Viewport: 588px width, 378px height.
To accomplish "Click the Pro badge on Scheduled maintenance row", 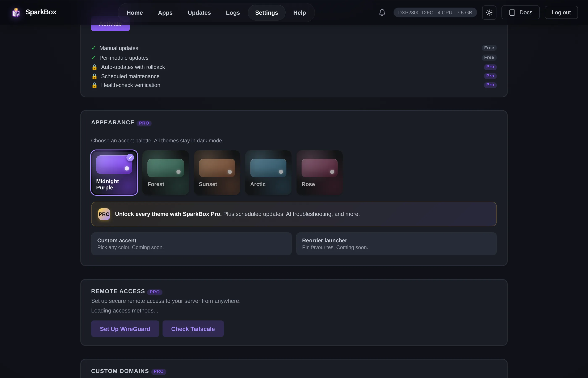I will 490,76.
